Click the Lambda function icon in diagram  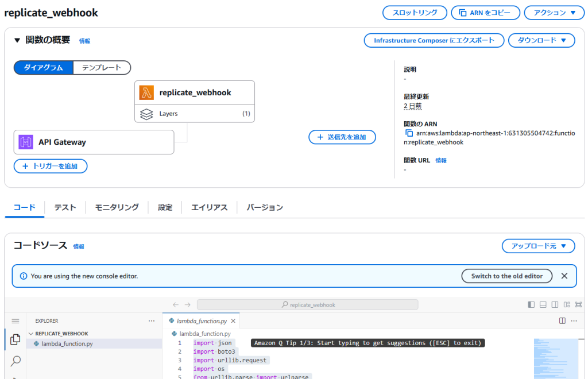[x=146, y=92]
